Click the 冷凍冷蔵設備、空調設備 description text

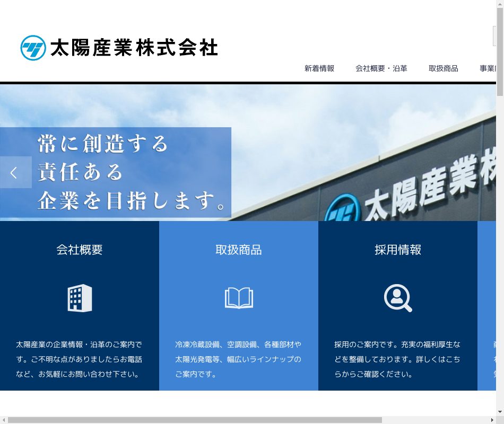click(238, 359)
